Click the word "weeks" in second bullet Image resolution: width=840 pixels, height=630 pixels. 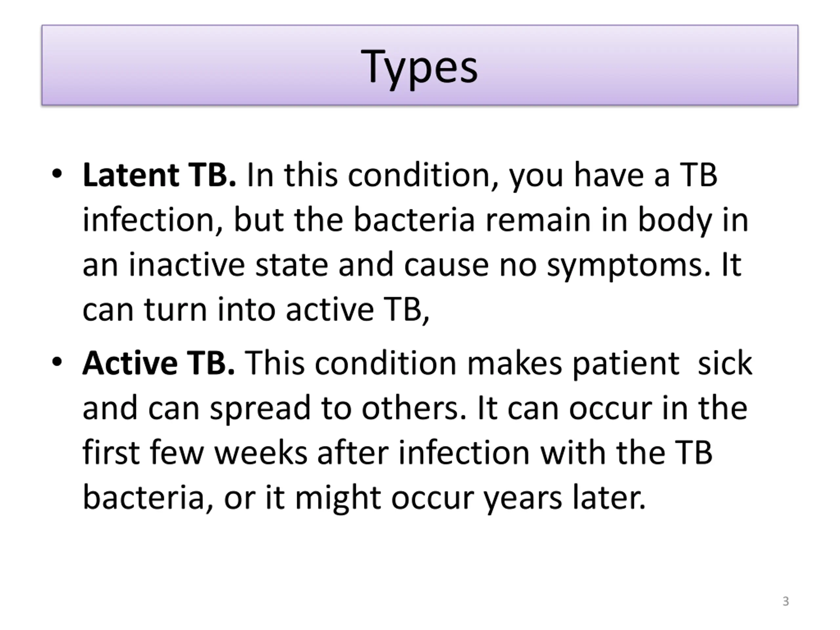(x=261, y=453)
